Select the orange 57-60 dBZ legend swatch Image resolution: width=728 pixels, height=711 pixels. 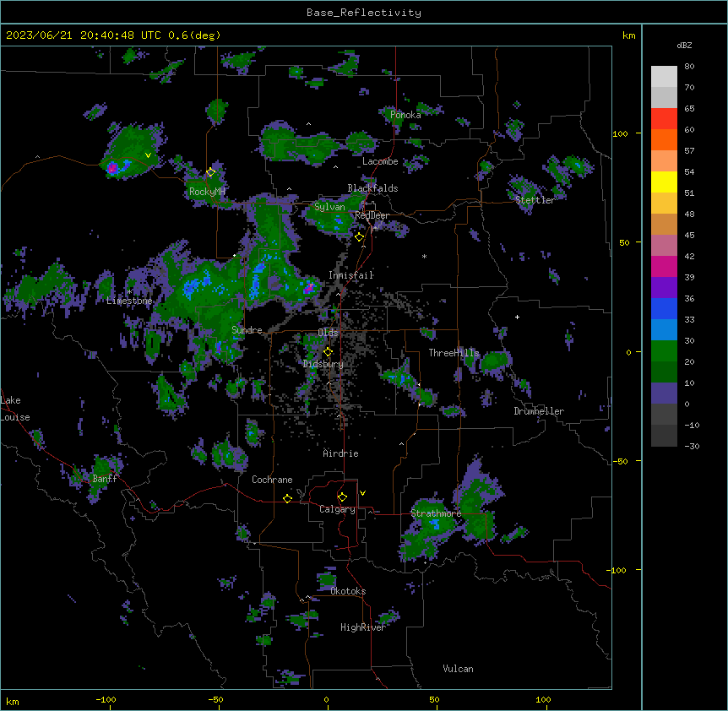click(x=664, y=139)
